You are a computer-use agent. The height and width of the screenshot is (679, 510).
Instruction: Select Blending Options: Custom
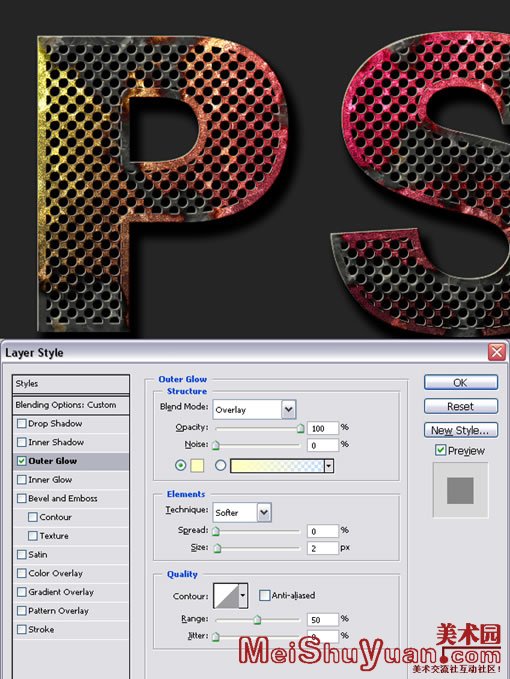coord(71,405)
